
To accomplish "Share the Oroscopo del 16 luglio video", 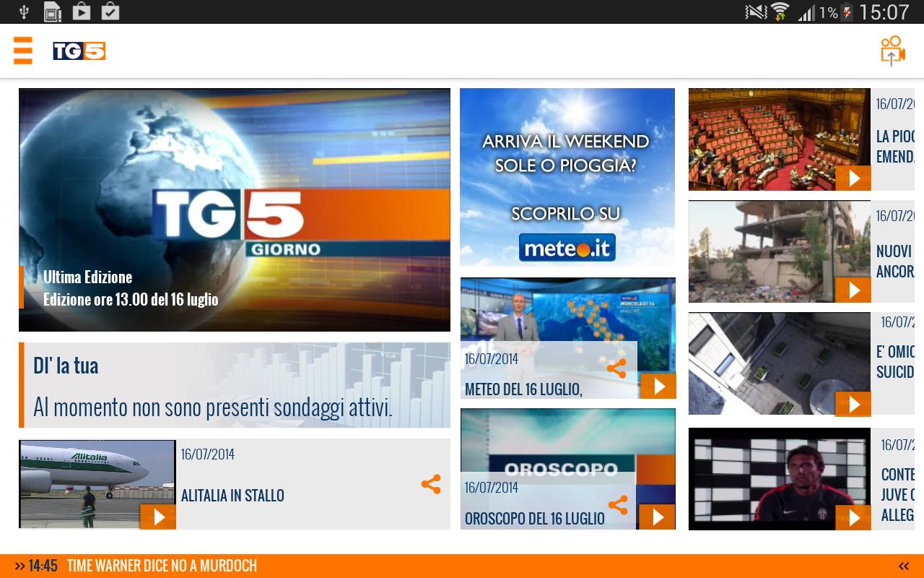I will (617, 505).
